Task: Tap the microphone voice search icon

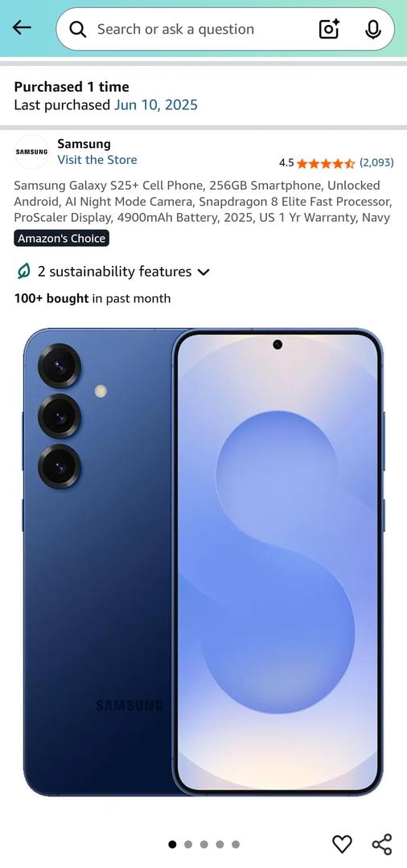Action: pyautogui.click(x=373, y=30)
